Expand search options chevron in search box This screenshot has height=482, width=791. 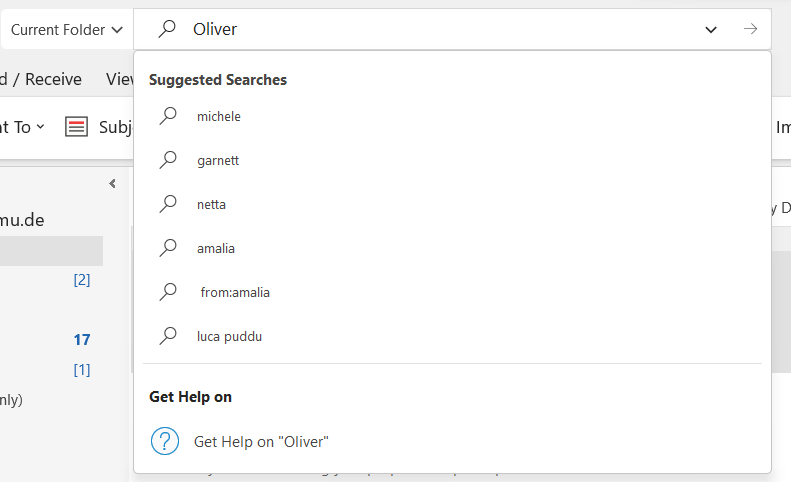pyautogui.click(x=711, y=29)
